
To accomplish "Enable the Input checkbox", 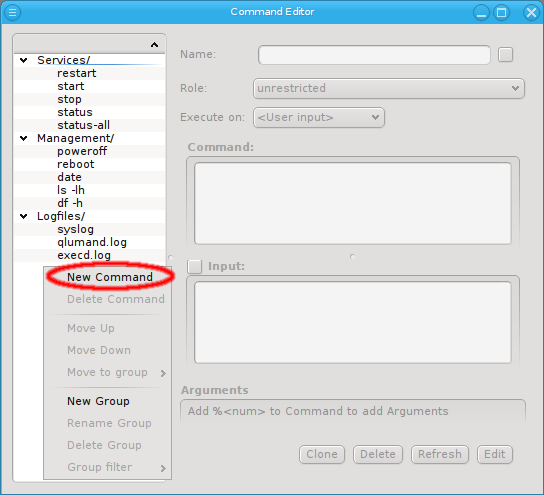I will click(194, 267).
